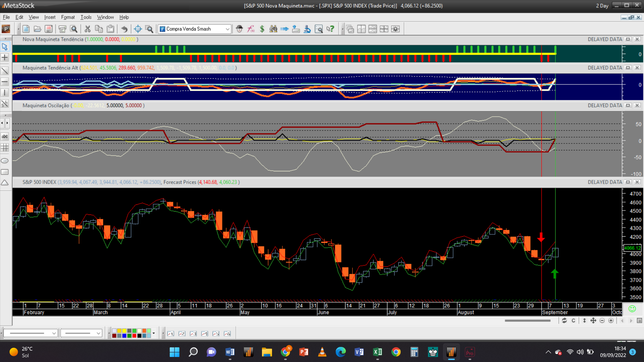Click the horizontal chart scrollbar bar

pyautogui.click(x=527, y=321)
